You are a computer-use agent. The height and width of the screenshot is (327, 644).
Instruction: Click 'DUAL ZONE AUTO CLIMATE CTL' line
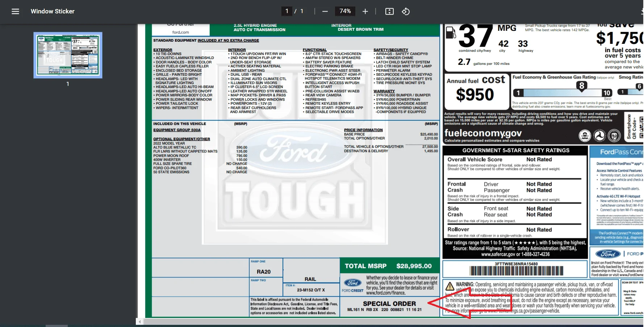[258, 79]
